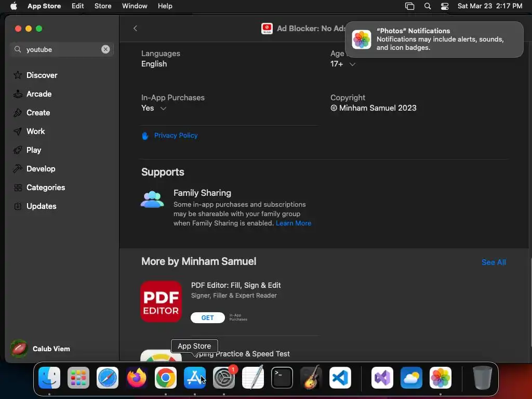The width and height of the screenshot is (532, 399).
Task: Launch Terminal from the Dock
Action: (282, 378)
